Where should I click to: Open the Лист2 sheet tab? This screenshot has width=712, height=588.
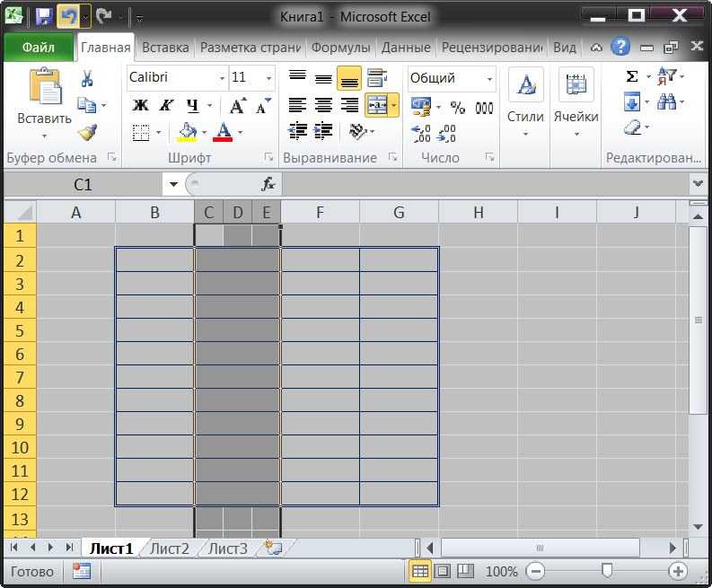coord(170,549)
